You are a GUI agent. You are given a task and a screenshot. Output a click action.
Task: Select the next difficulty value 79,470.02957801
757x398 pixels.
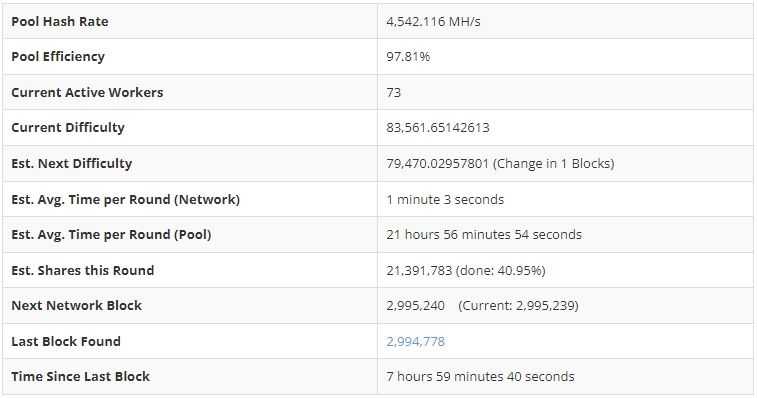(x=438, y=163)
